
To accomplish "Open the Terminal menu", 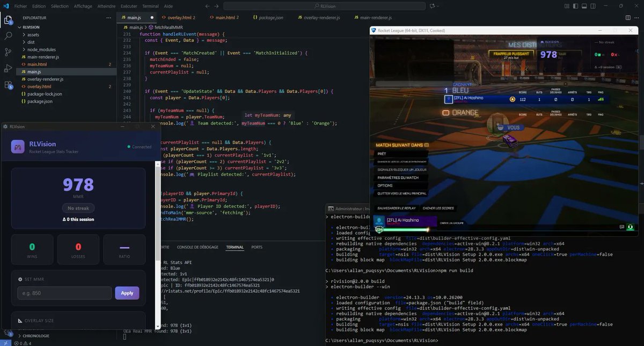I will click(x=150, y=6).
